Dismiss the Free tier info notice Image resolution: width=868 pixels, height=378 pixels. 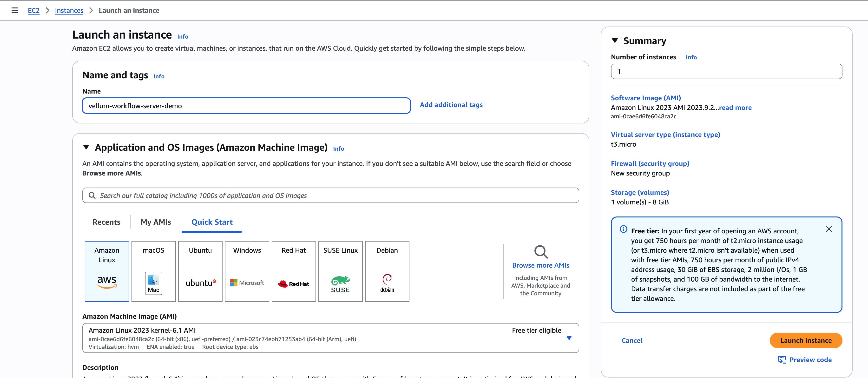[829, 229]
